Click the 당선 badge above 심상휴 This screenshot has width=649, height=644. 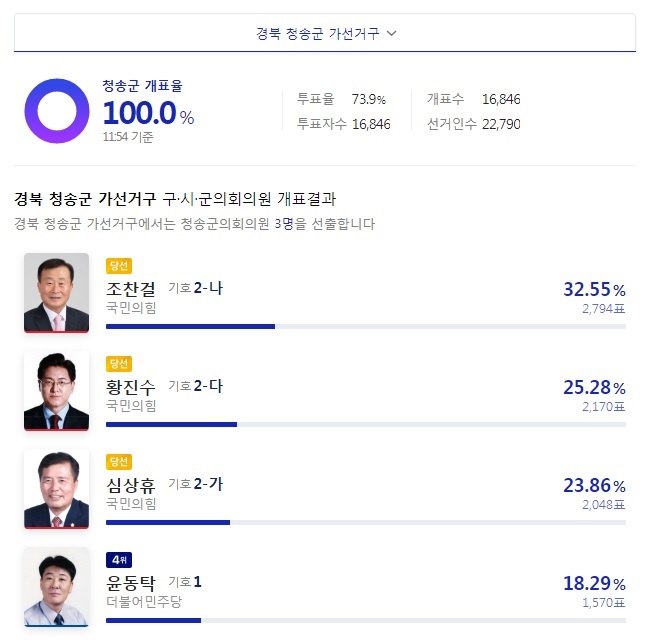[x=119, y=462]
